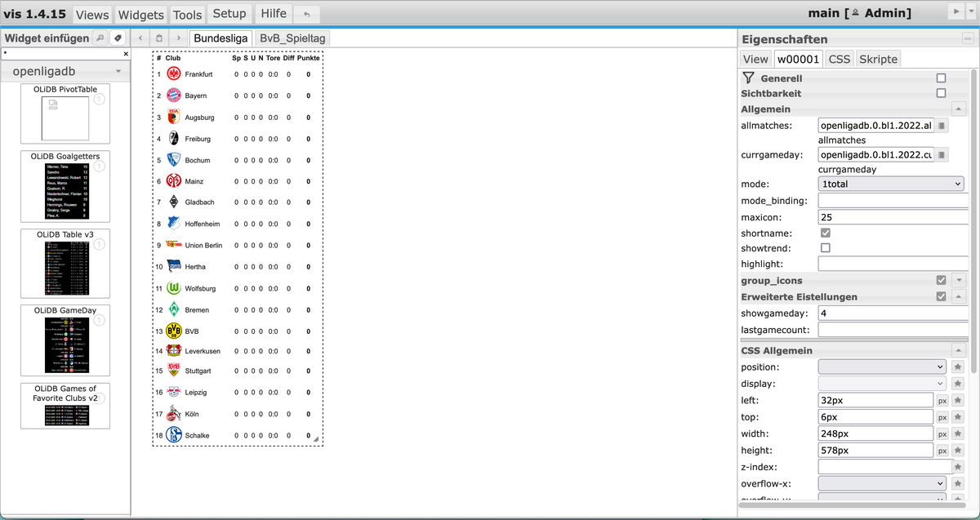
Task: Click the star icon for display property
Action: click(958, 384)
